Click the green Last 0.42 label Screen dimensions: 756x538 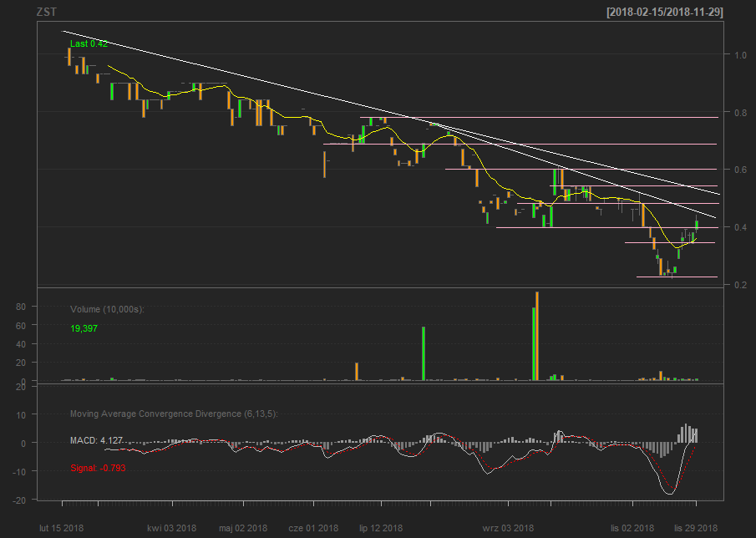pyautogui.click(x=89, y=43)
